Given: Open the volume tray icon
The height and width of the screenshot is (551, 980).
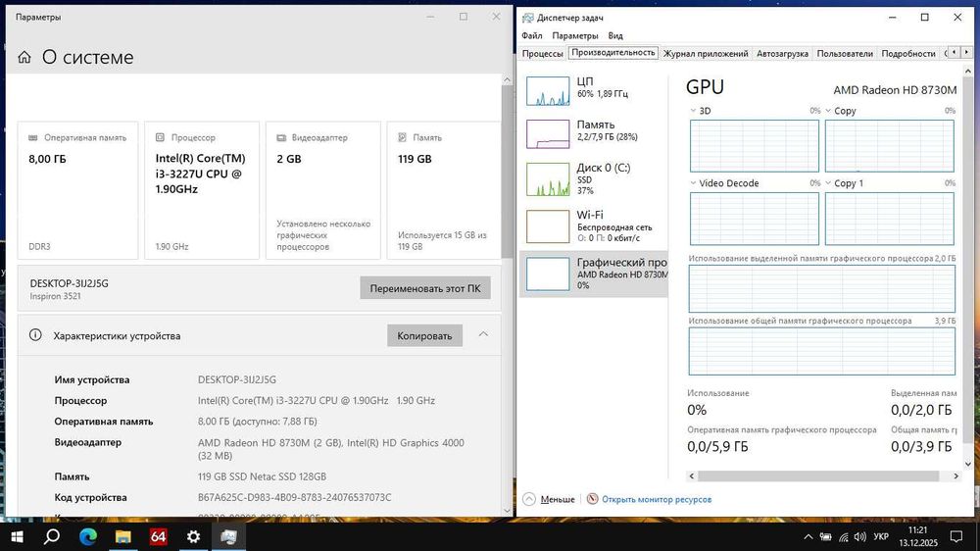Looking at the screenshot, I should point(860,536).
